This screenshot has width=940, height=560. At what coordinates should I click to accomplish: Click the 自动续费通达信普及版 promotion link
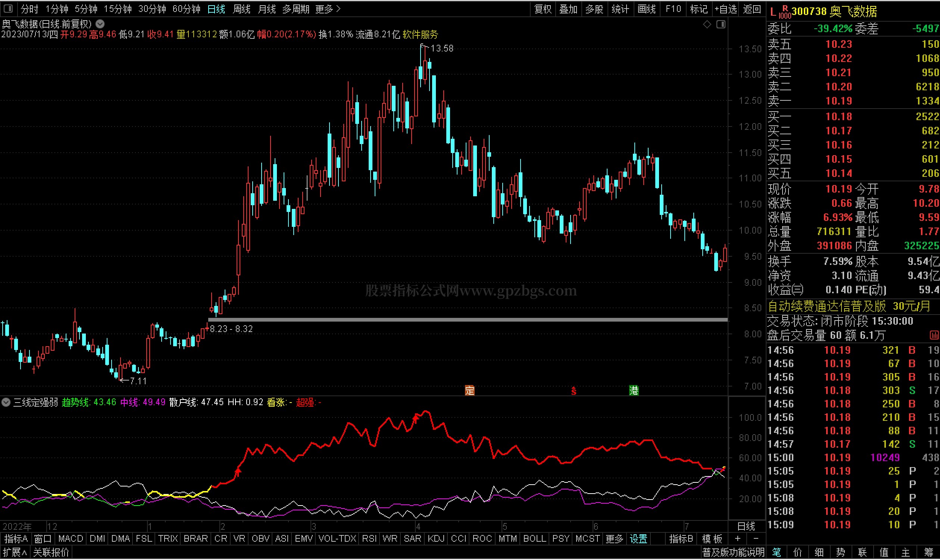coord(849,306)
